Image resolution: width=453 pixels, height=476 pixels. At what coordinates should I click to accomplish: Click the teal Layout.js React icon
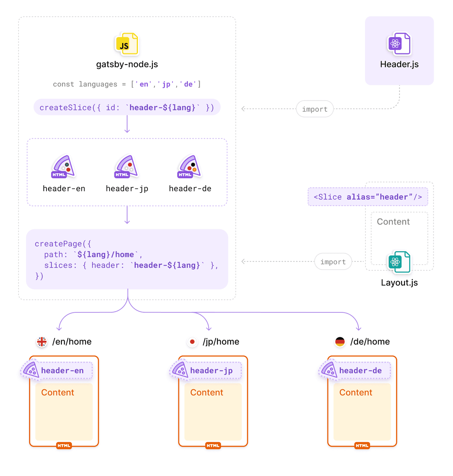399,262
